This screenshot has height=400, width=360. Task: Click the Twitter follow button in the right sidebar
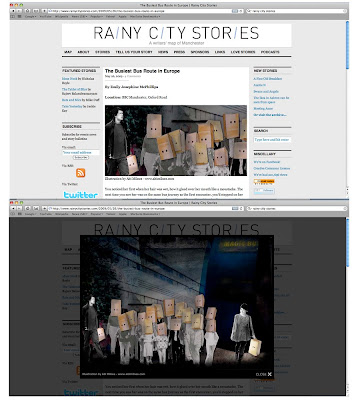pyautogui.click(x=264, y=191)
